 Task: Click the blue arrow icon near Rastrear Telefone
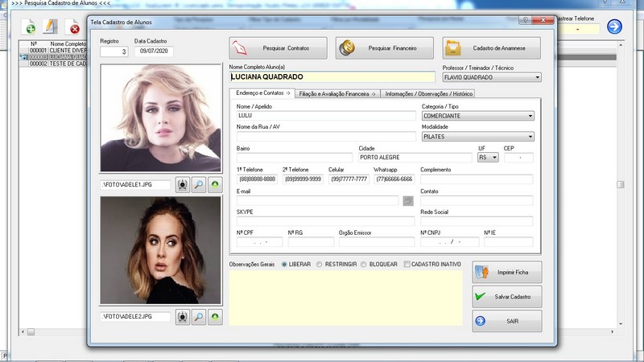pyautogui.click(x=614, y=27)
